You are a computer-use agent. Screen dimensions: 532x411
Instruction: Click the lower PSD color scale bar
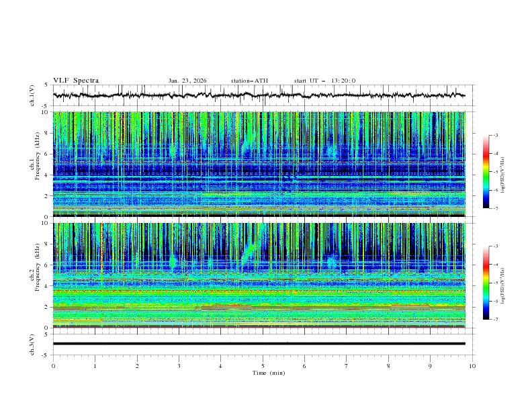486,283
